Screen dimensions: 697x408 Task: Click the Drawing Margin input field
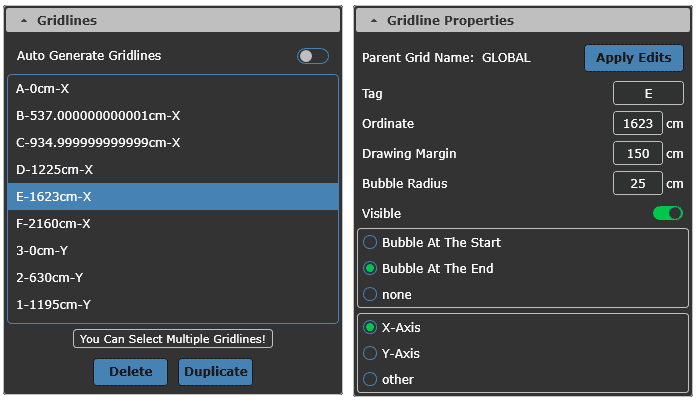click(x=638, y=154)
